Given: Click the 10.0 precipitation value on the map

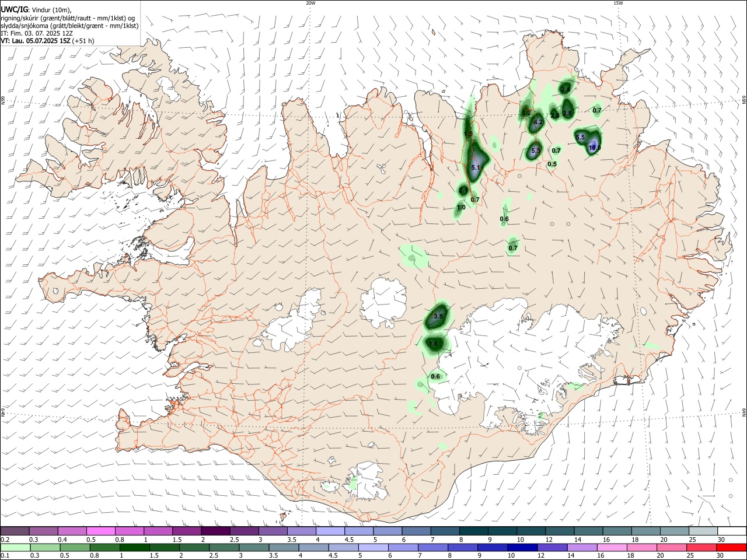Looking at the screenshot, I should coord(595,148).
